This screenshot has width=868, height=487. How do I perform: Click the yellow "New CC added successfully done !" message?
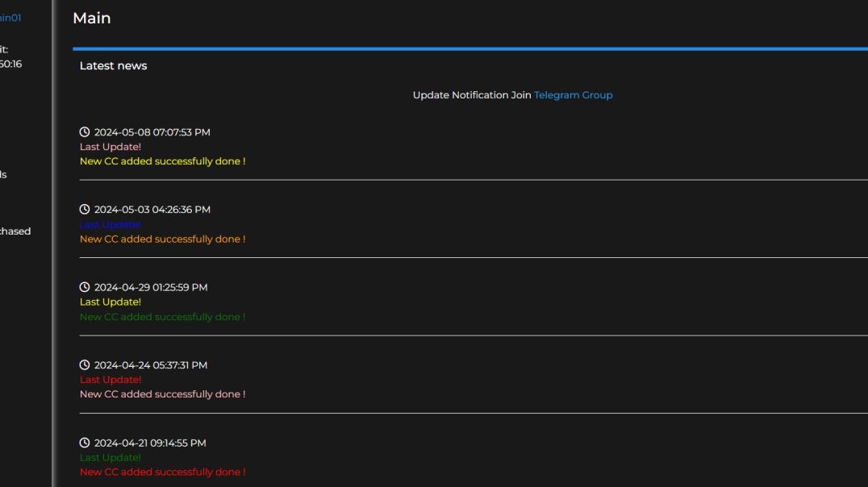162,161
